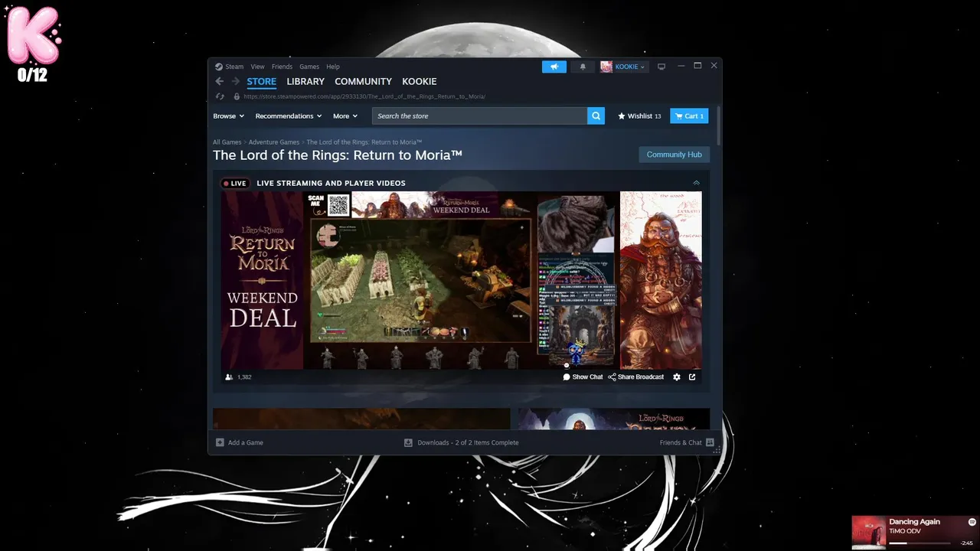Follow the Adventure Games breadcrumb
The image size is (980, 551).
point(273,142)
